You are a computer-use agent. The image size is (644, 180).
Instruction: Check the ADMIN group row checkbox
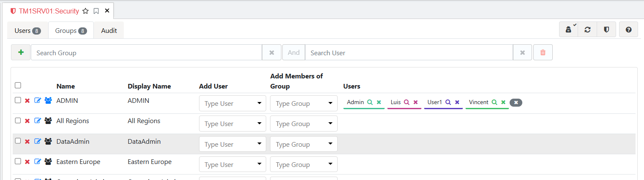[x=18, y=100]
